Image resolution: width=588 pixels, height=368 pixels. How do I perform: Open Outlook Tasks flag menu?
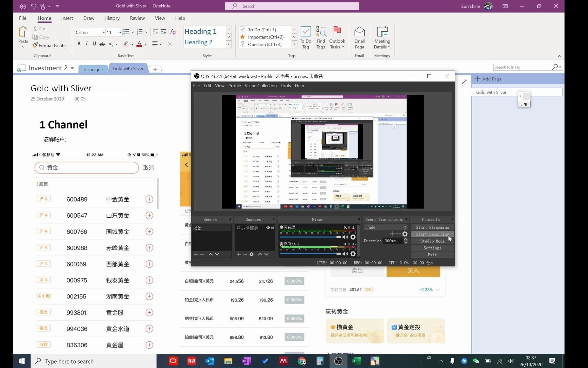pyautogui.click(x=337, y=37)
